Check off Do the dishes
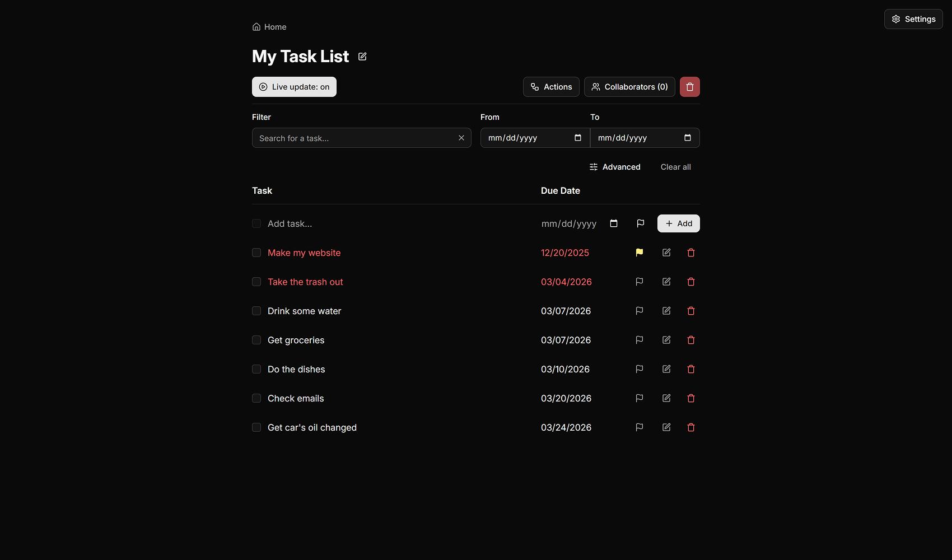952x560 pixels. (x=256, y=369)
